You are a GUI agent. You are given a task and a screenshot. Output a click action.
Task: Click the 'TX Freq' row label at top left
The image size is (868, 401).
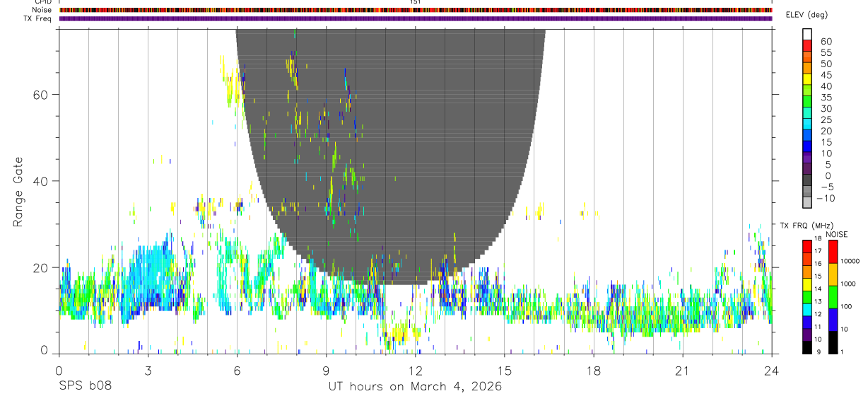pyautogui.click(x=39, y=18)
